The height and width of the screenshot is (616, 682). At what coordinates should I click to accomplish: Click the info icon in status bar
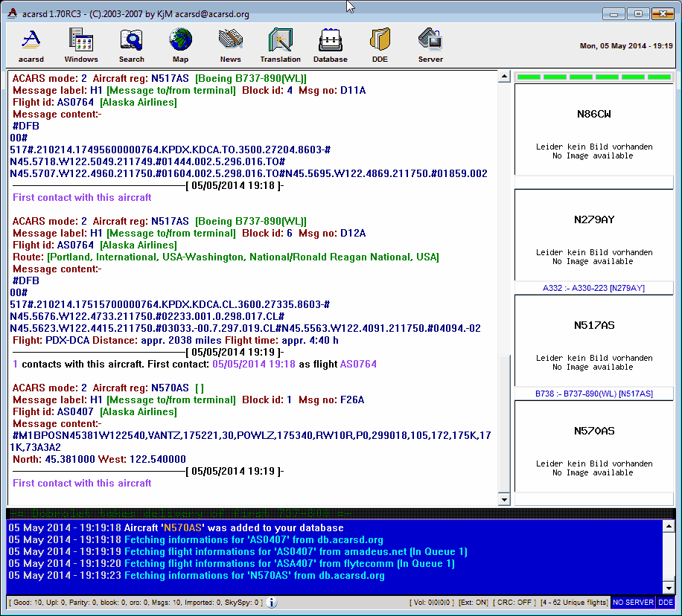pyautogui.click(x=272, y=602)
